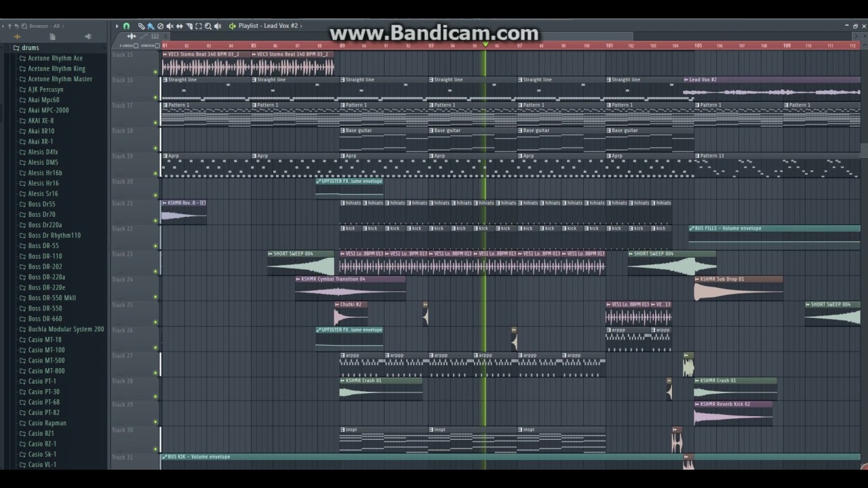
Task: Mute Track 17 with its green LED
Action: pos(155,123)
